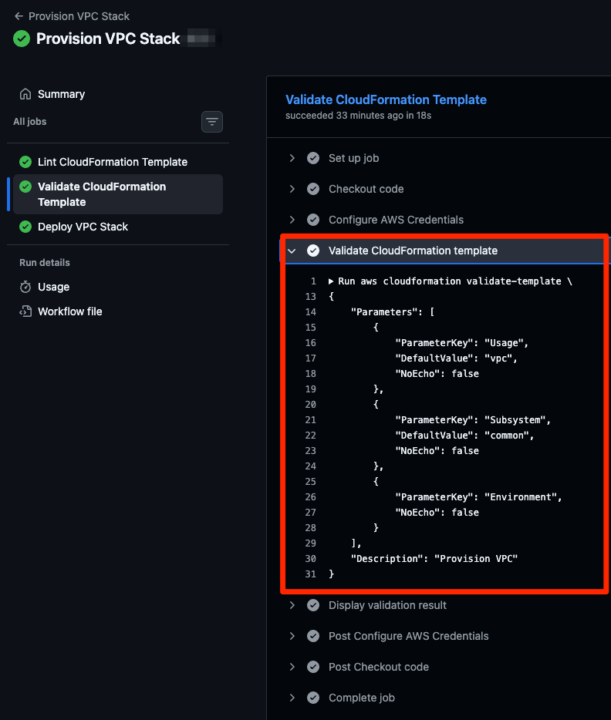This screenshot has height=720, width=611.
Task: Open the Summary page
Action: pos(61,94)
